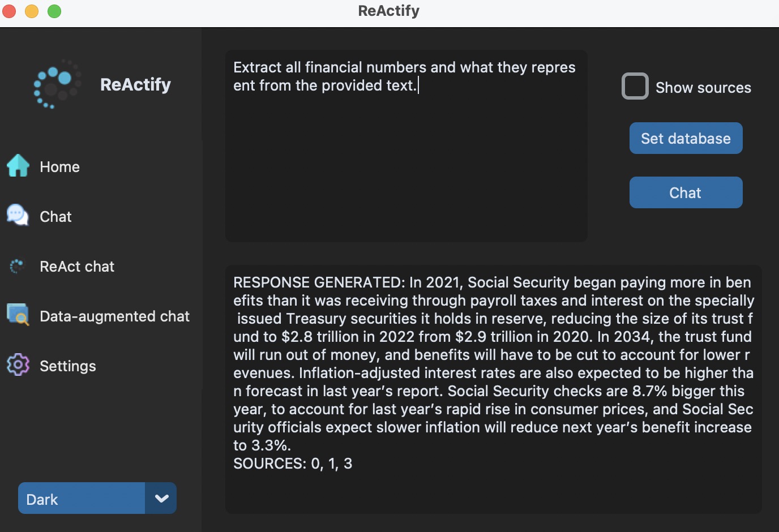Open ReAct chat from the sidebar
This screenshot has width=779, height=532.
(x=77, y=266)
